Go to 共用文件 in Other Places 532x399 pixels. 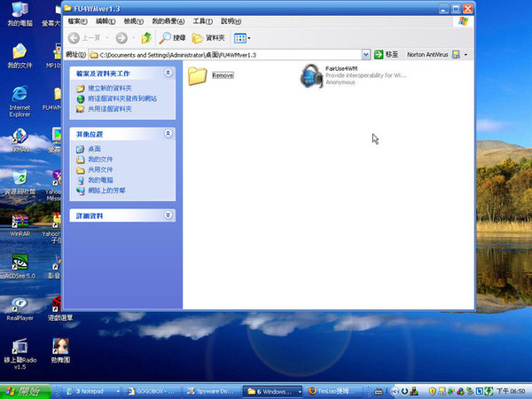(100, 169)
